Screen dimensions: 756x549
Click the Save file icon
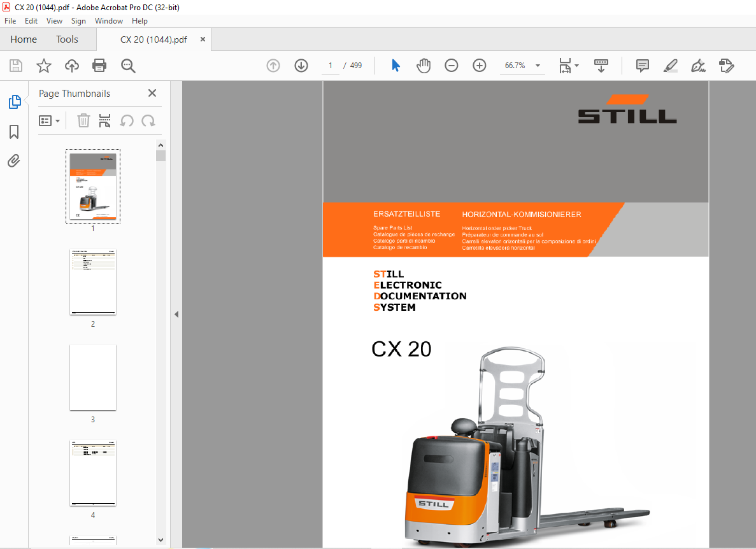[16, 66]
